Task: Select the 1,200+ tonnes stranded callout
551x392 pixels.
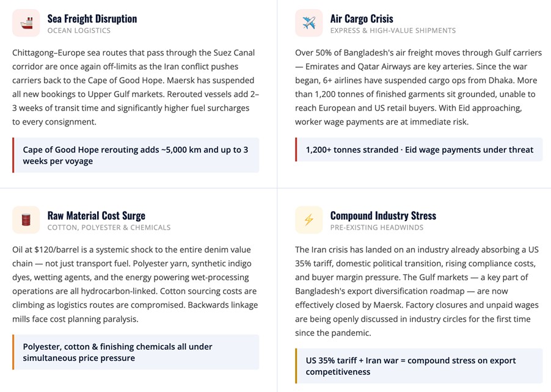Action: click(x=419, y=150)
